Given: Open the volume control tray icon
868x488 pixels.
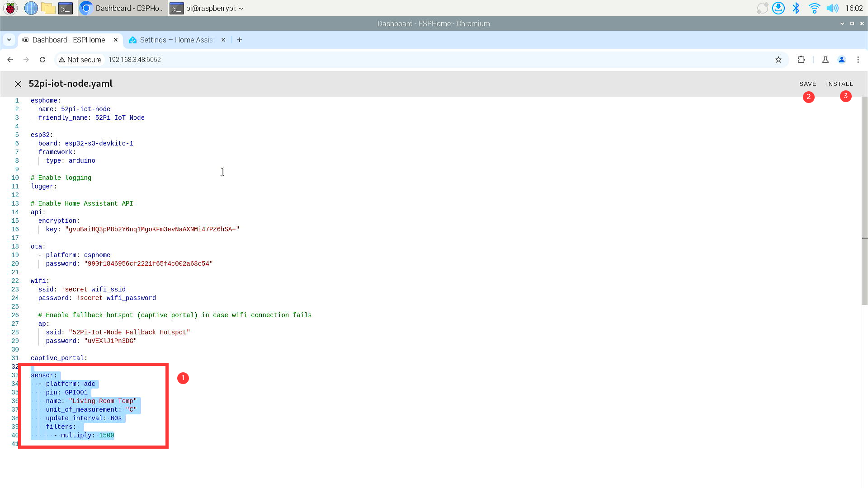Looking at the screenshot, I should coord(832,8).
